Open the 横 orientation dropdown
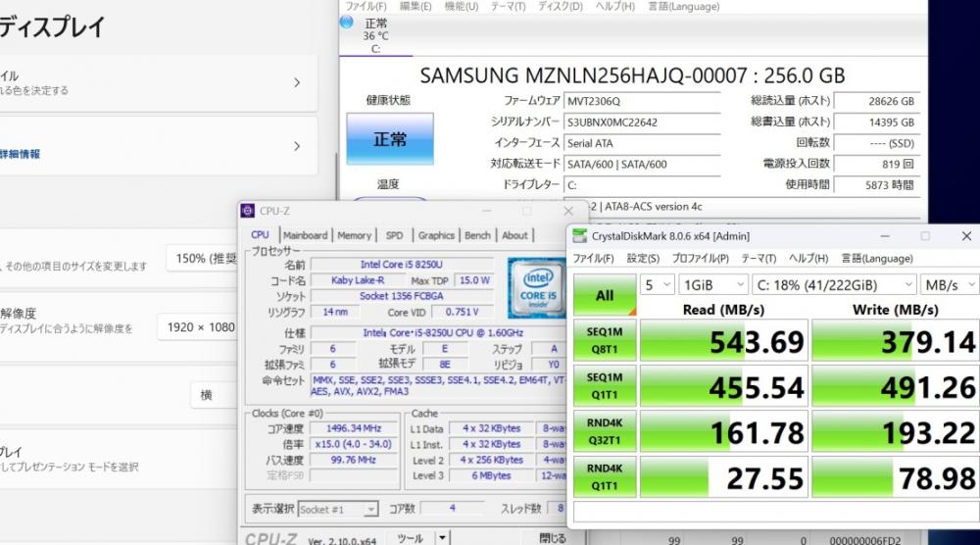 click(214, 395)
